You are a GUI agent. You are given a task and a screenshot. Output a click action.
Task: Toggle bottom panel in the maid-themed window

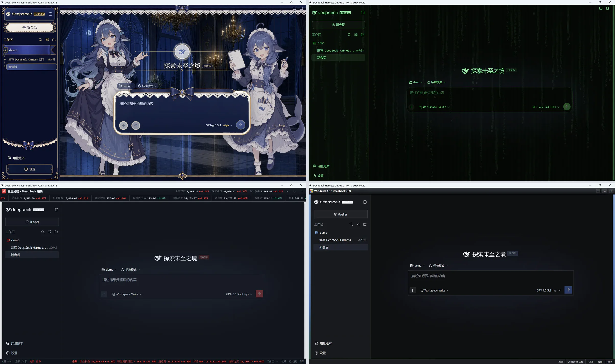pos(294,8)
